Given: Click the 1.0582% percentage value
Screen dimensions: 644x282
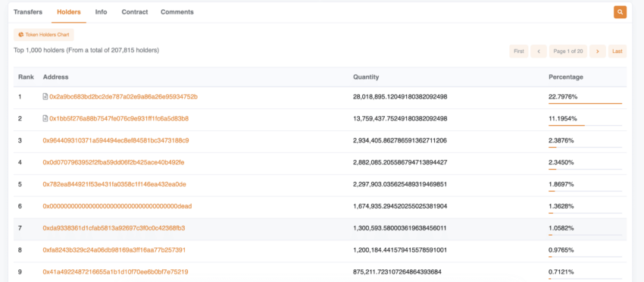Looking at the screenshot, I should pos(561,227).
